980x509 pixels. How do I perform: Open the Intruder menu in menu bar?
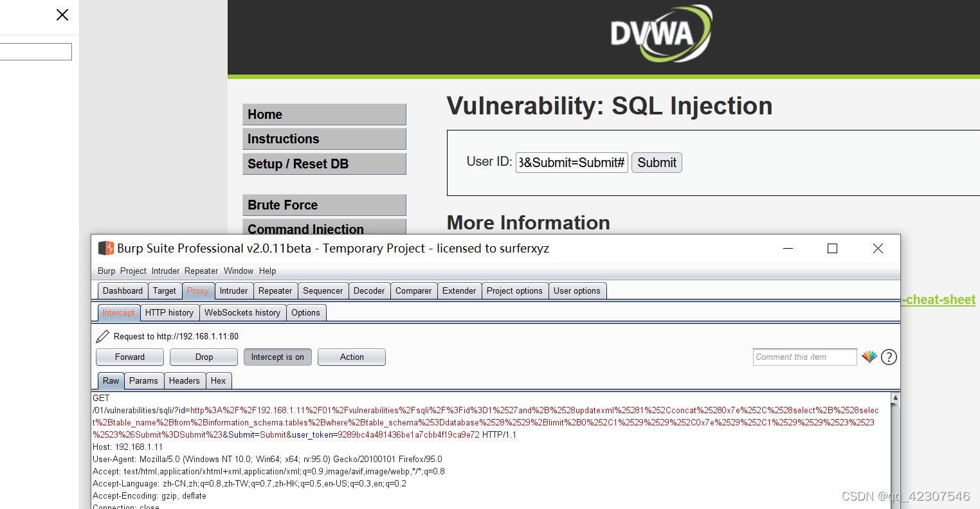[165, 271]
